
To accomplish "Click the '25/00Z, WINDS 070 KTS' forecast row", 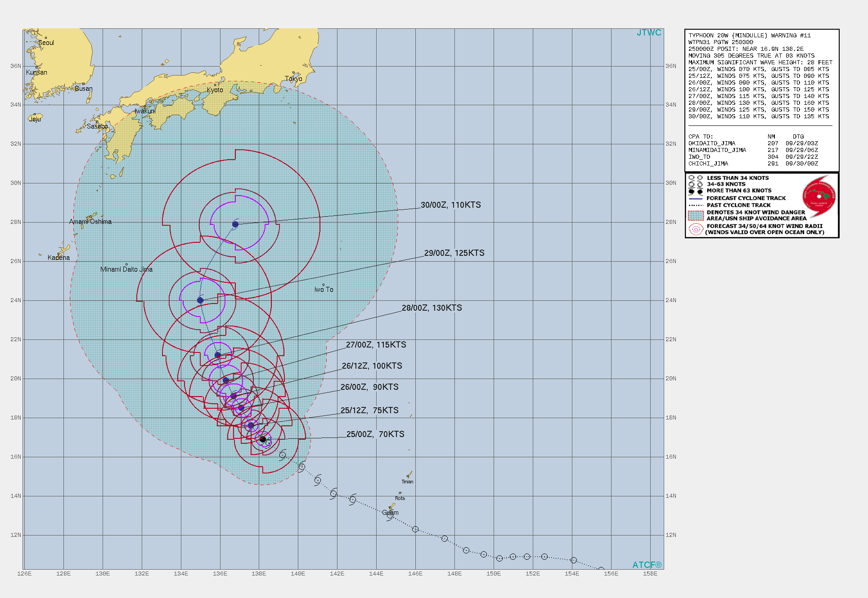I will (758, 69).
